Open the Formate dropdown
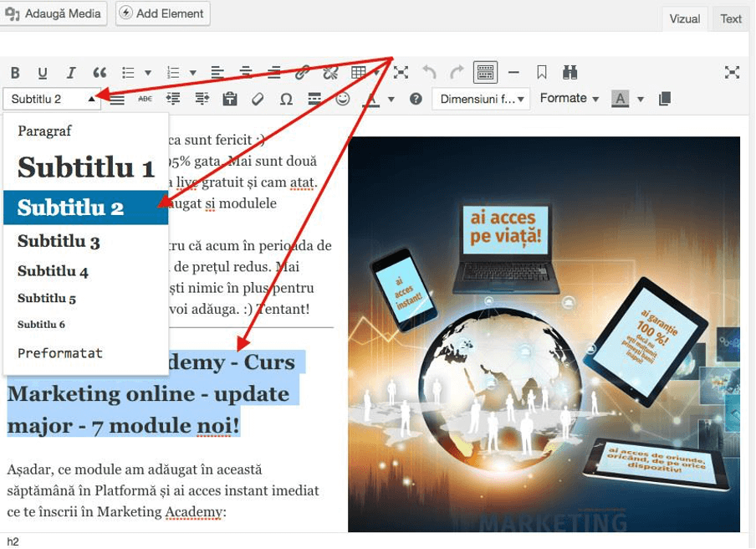 [568, 98]
